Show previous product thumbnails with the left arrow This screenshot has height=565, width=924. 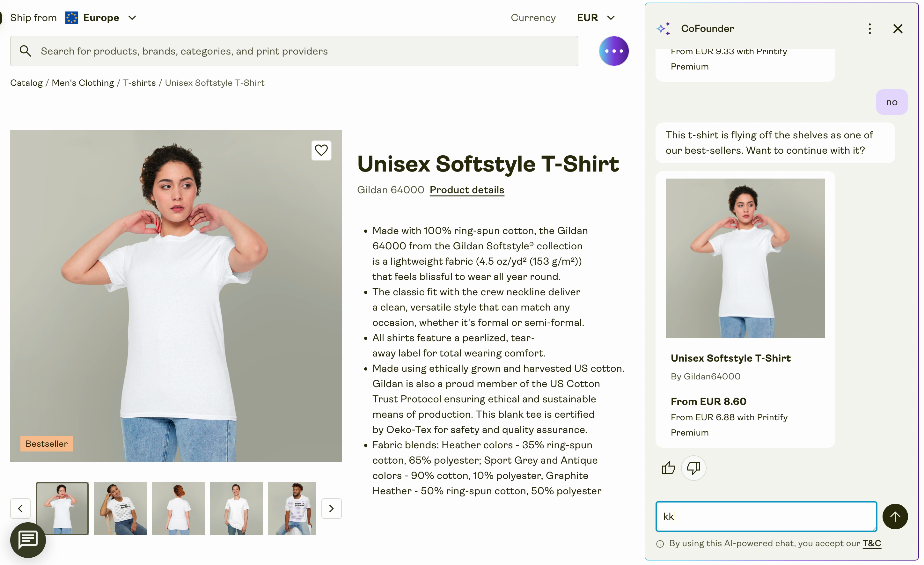20,508
